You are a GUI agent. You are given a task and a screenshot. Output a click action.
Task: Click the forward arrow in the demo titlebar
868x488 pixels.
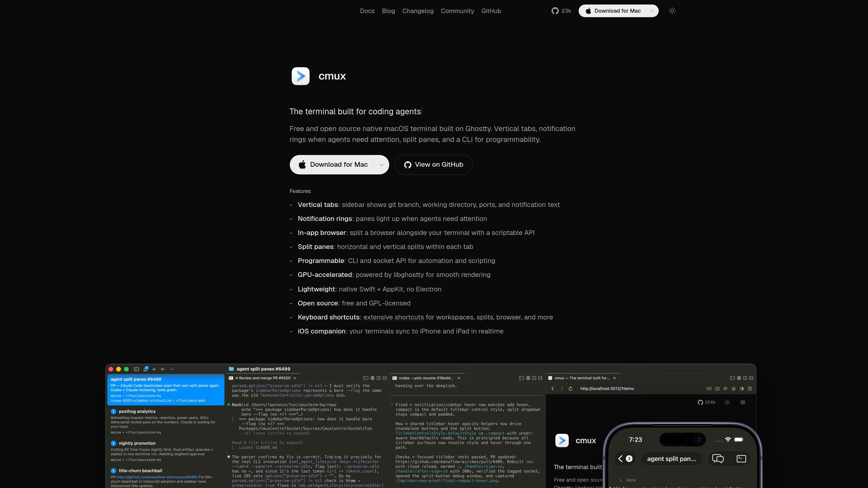click(172, 369)
